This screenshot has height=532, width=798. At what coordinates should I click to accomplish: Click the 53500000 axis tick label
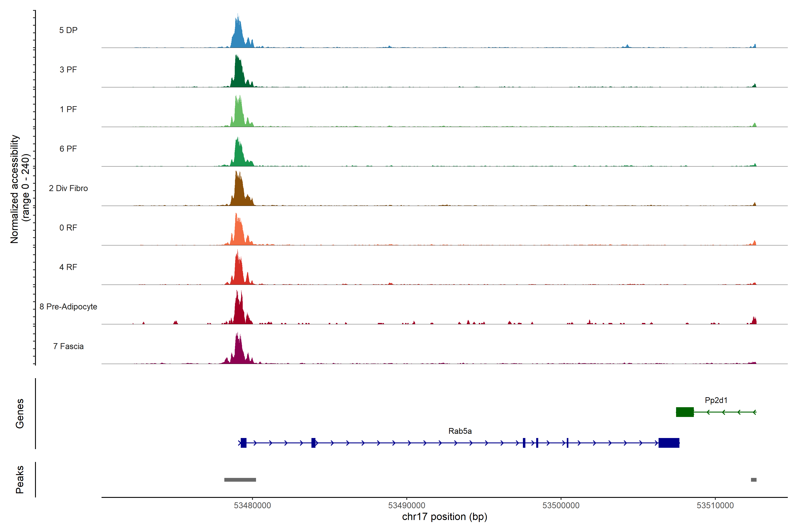(x=561, y=506)
